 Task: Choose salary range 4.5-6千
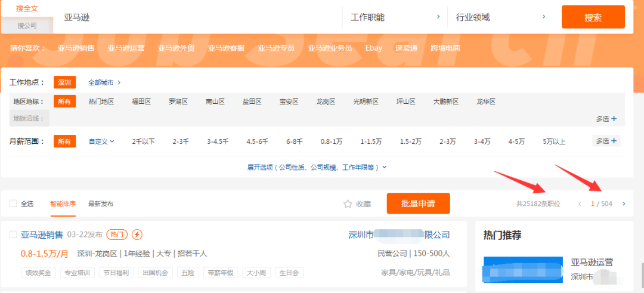pos(257,142)
